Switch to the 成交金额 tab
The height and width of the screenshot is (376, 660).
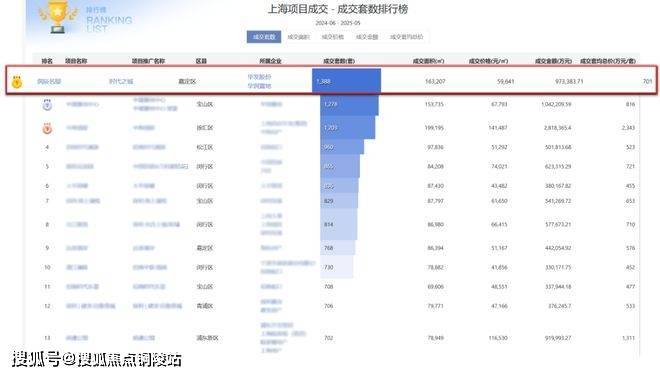pyautogui.click(x=367, y=37)
